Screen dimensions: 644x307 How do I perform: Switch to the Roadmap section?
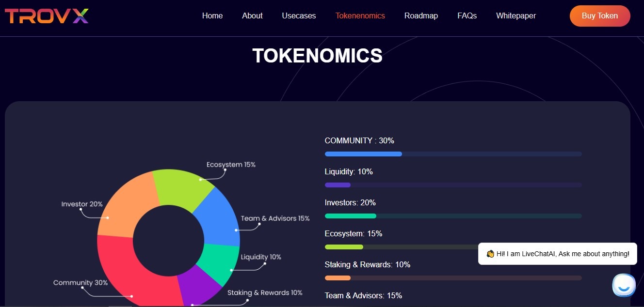click(421, 15)
